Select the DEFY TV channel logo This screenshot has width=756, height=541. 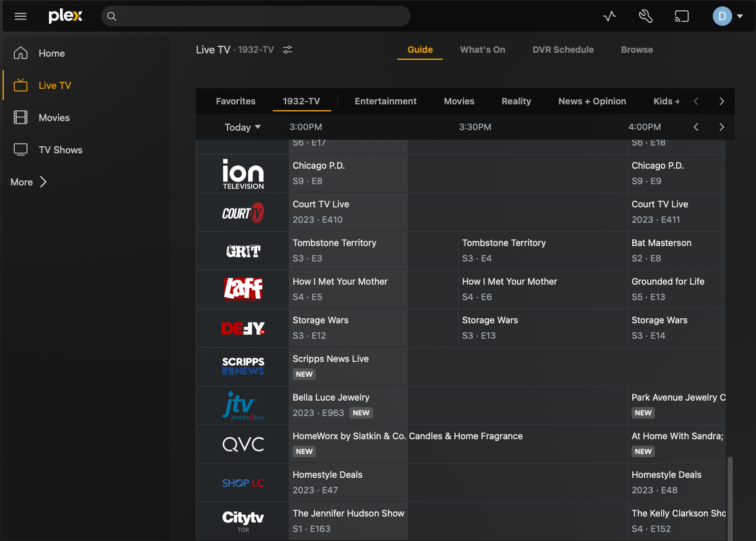pyautogui.click(x=243, y=328)
